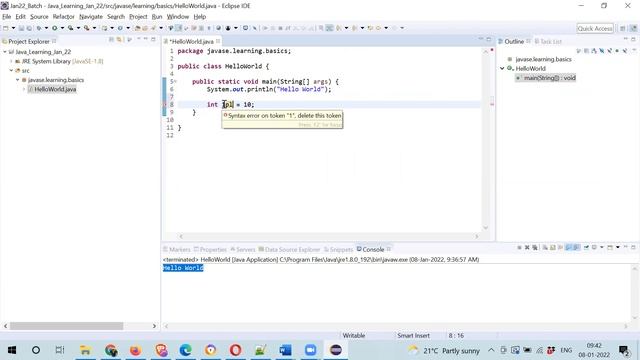Toggle Scroll Lock in Console toolbar
The image size is (640, 360).
[x=552, y=247]
